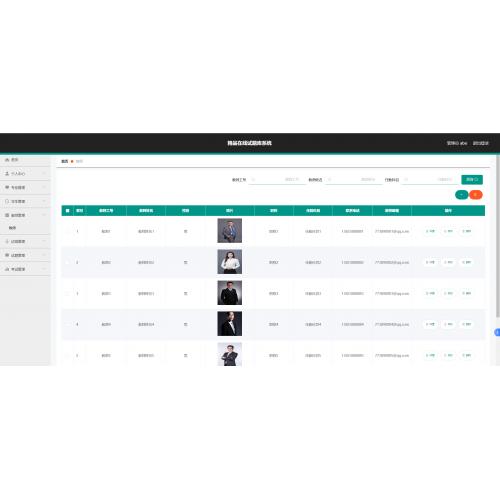The image size is (500, 500).
Task: Click the blue floating icon at right edge
Action: click(x=497, y=332)
